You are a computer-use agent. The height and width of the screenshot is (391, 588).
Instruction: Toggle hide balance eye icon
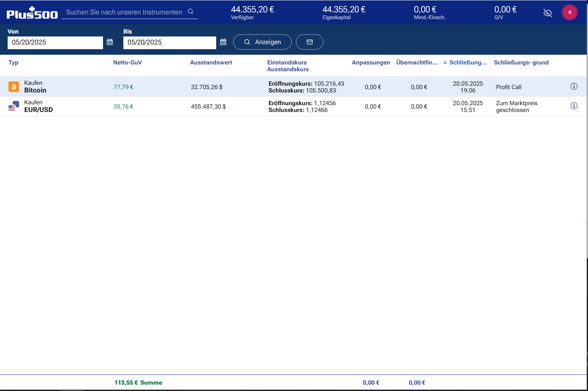click(548, 13)
